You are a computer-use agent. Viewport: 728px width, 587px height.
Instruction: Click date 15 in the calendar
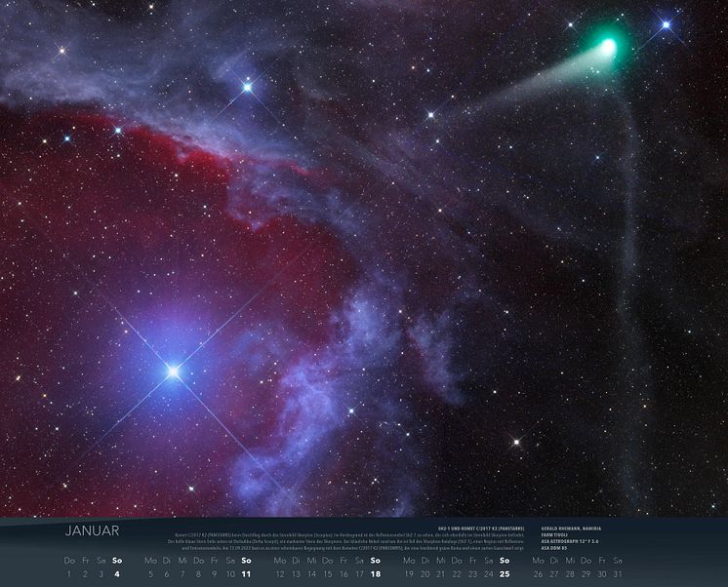click(x=328, y=574)
